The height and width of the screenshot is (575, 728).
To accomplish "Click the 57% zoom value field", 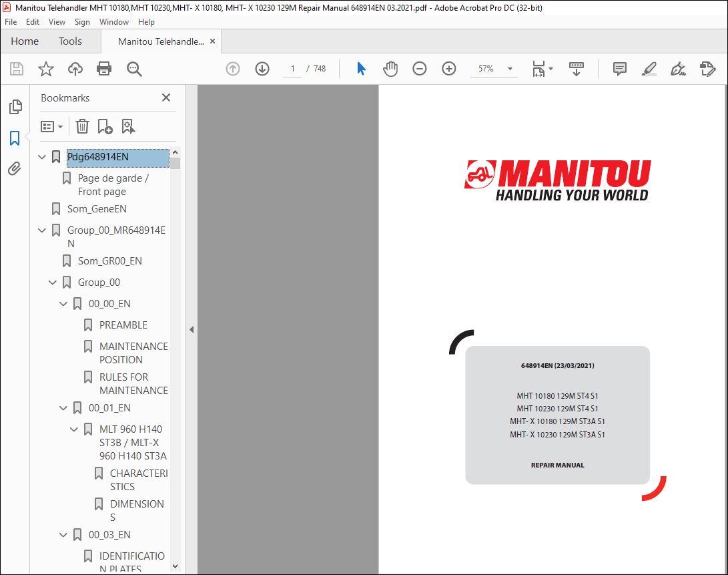I will click(486, 69).
